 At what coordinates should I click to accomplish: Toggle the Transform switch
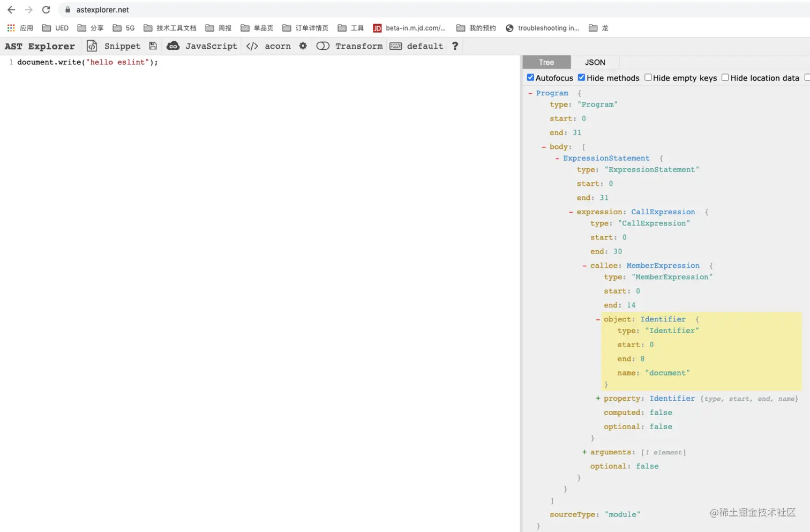[323, 46]
